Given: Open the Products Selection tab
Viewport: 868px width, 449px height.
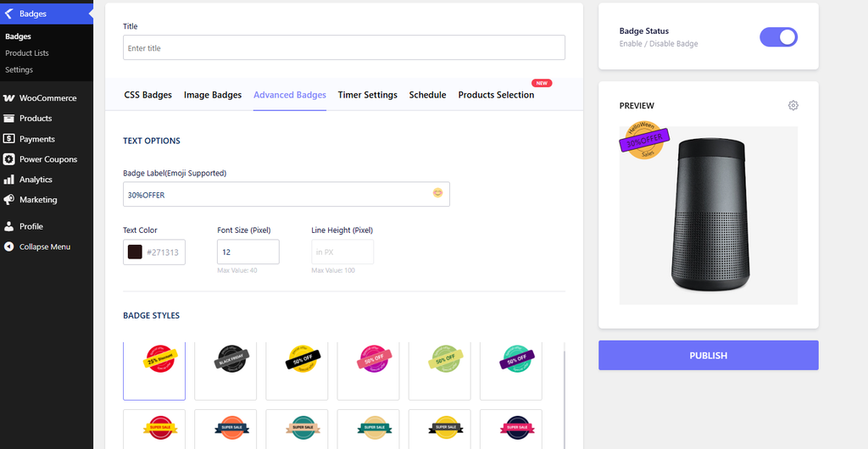Looking at the screenshot, I should [496, 95].
